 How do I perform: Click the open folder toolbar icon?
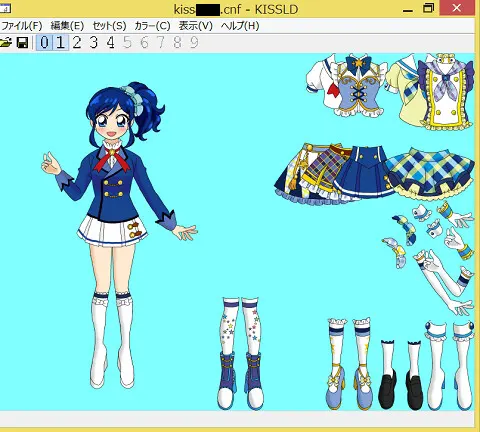tap(5, 43)
